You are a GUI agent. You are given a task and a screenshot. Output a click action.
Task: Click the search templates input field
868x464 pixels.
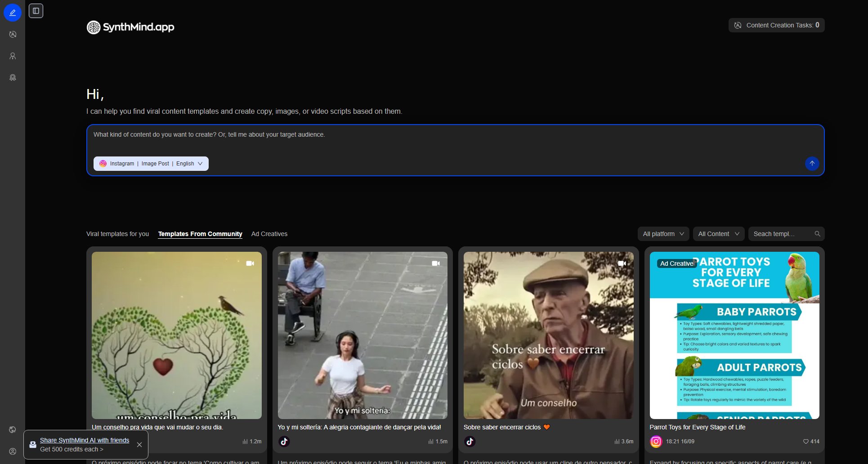pyautogui.click(x=782, y=234)
